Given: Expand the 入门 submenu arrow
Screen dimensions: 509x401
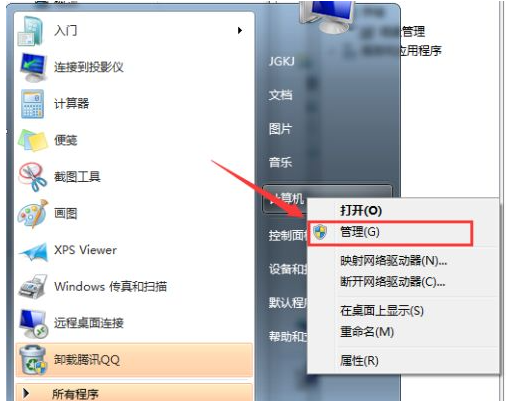Looking at the screenshot, I should [x=240, y=31].
